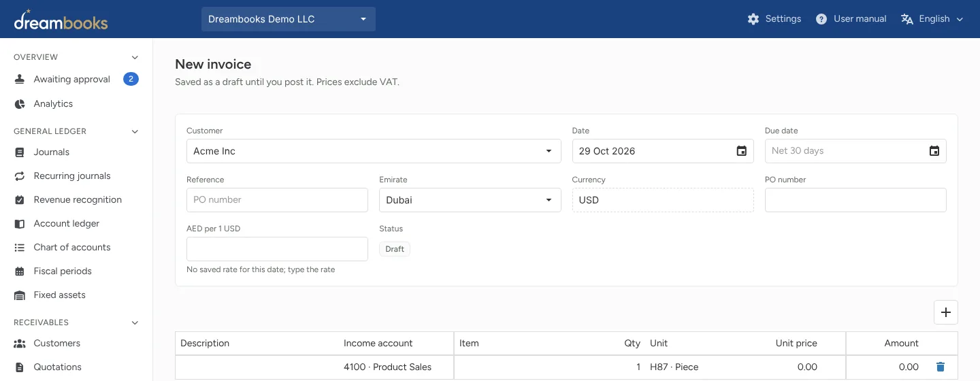The image size is (980, 381).
Task: Open Quotations in the sidebar
Action: tap(58, 367)
